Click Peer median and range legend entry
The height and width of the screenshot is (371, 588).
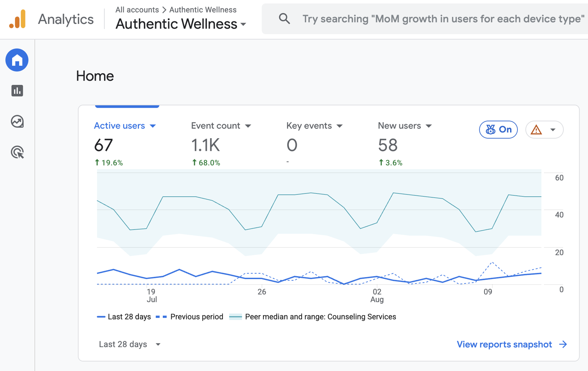pyautogui.click(x=313, y=317)
